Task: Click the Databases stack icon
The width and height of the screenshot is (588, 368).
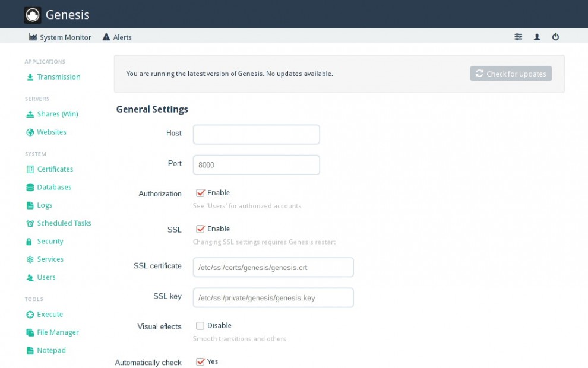Action: pos(30,188)
